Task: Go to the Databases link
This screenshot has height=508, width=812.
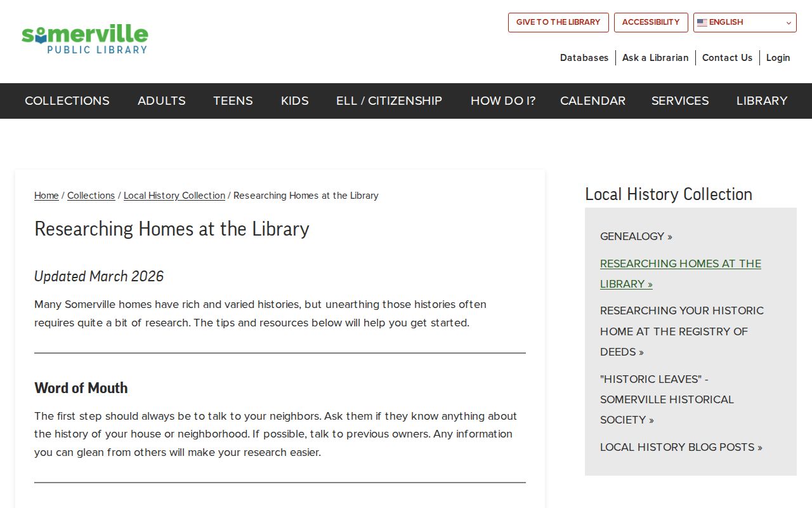Action: click(584, 58)
